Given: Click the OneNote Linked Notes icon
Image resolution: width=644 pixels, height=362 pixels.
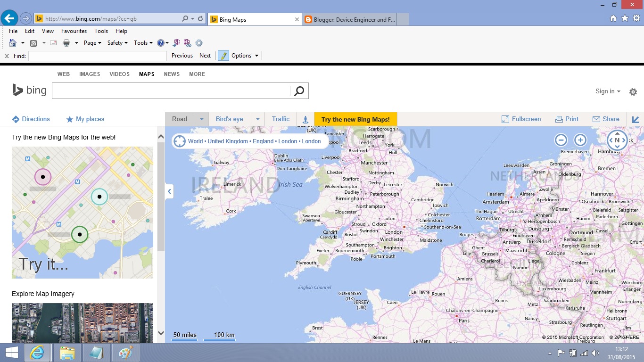Looking at the screenshot, I should coord(187,43).
